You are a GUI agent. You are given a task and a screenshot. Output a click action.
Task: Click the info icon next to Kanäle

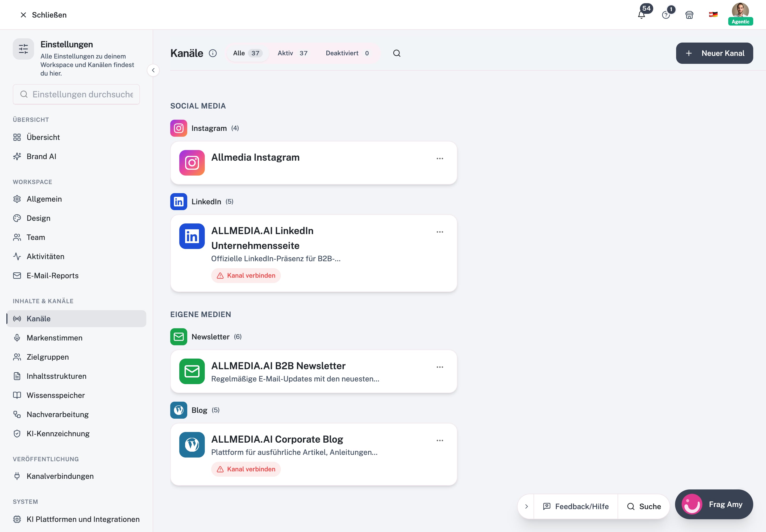[x=213, y=53]
